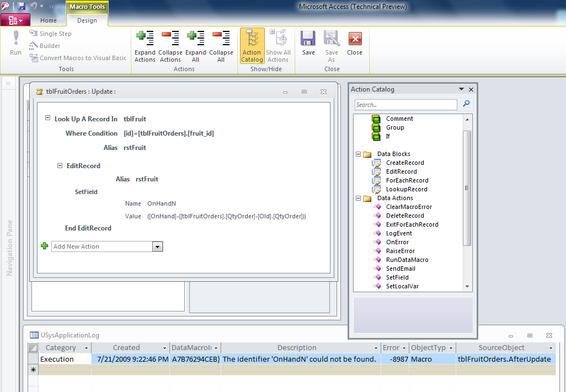Select DeleteRecord action
This screenshot has height=392, width=566.
point(405,216)
